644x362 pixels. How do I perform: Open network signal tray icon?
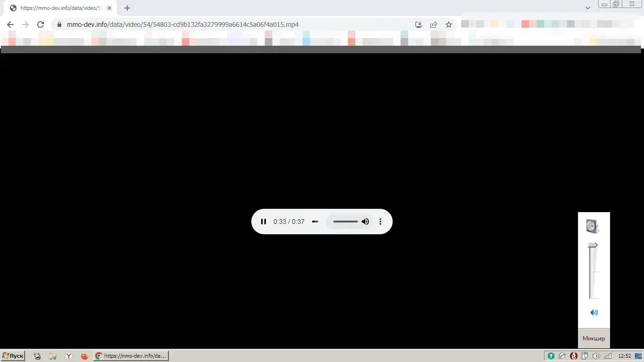(x=608, y=356)
